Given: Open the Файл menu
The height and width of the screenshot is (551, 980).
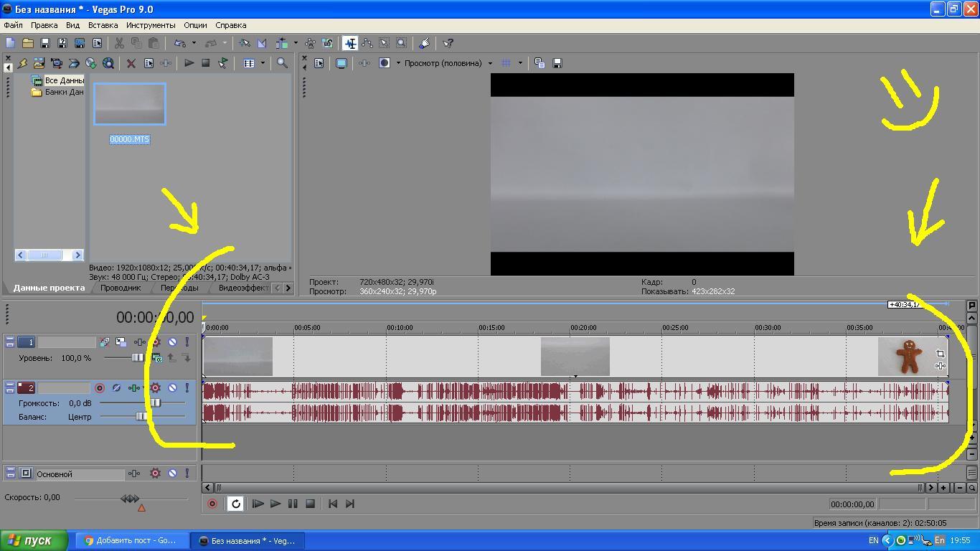Looking at the screenshot, I should pos(13,25).
